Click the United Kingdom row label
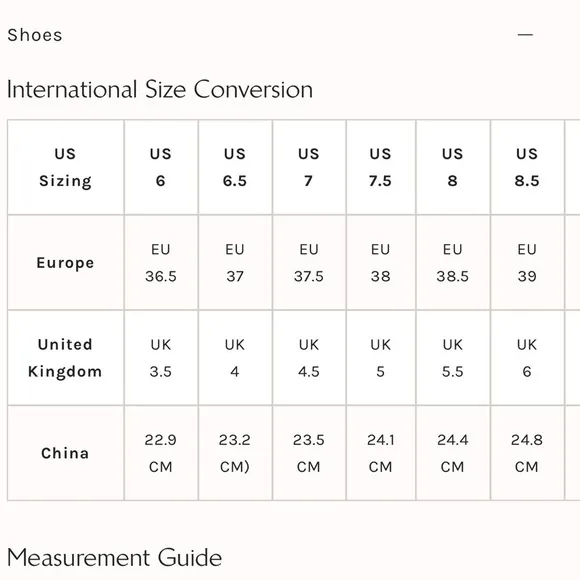The width and height of the screenshot is (580, 580). point(65,358)
